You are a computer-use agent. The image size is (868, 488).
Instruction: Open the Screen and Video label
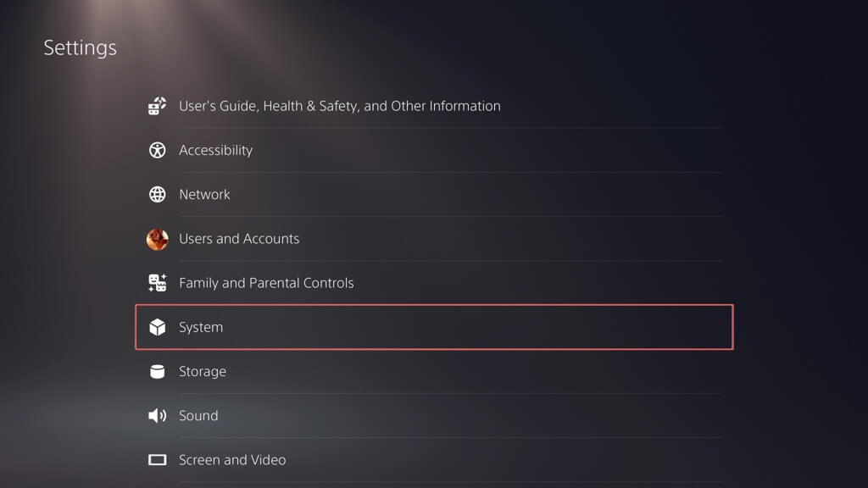coord(232,460)
